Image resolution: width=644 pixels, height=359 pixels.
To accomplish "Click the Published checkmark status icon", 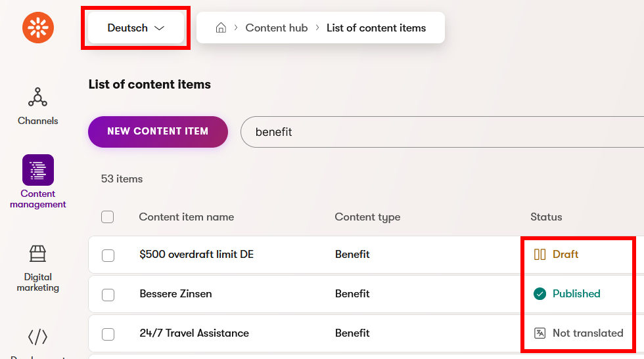I will click(x=540, y=294).
